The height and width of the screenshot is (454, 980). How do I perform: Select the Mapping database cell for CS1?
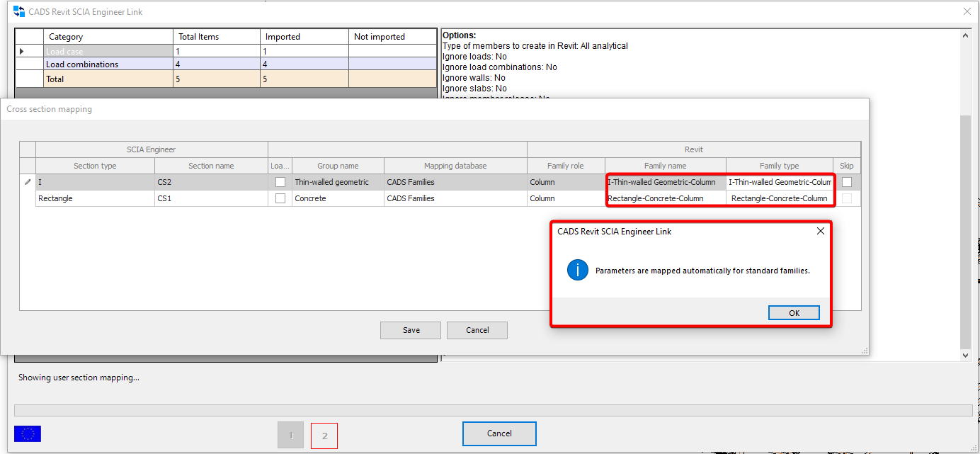[455, 198]
